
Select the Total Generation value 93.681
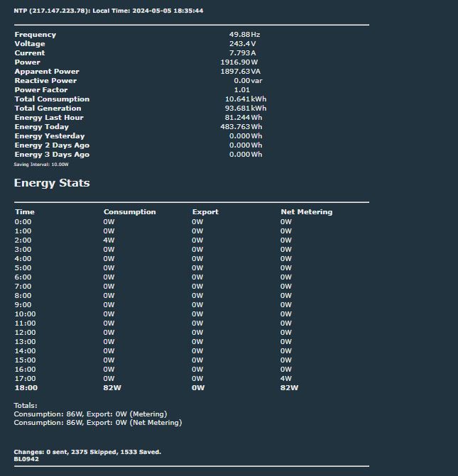tap(237, 109)
